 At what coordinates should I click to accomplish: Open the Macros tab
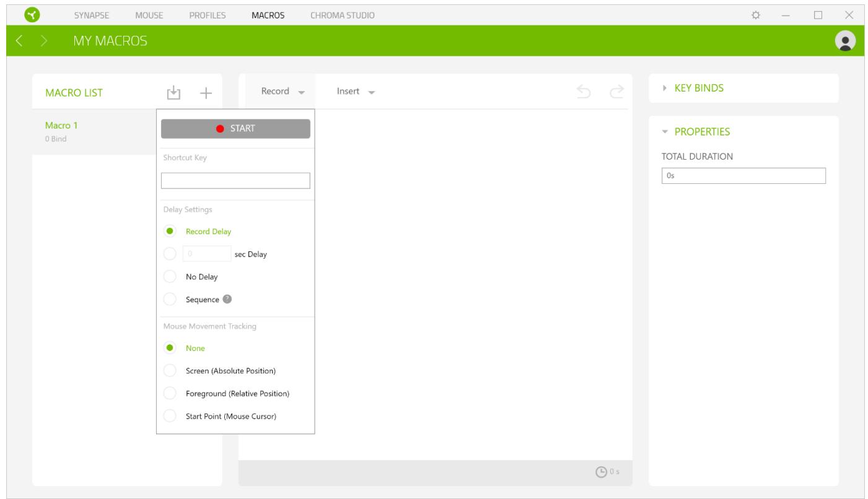coord(268,14)
